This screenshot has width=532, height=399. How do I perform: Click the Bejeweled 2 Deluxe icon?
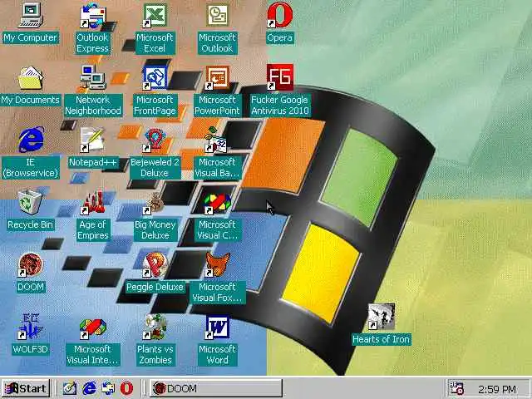pos(155,140)
